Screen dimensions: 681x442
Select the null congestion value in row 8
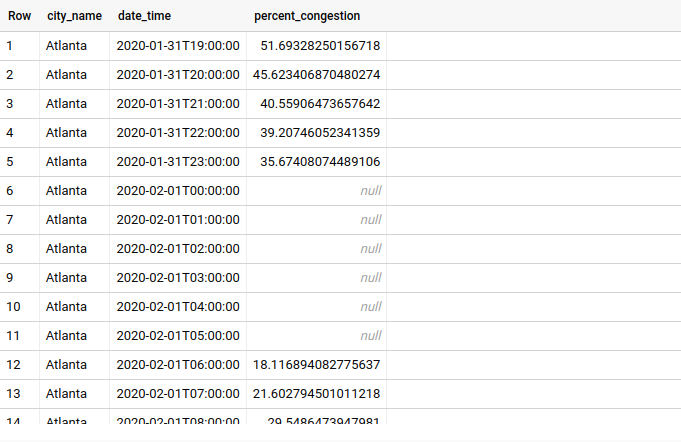point(370,249)
